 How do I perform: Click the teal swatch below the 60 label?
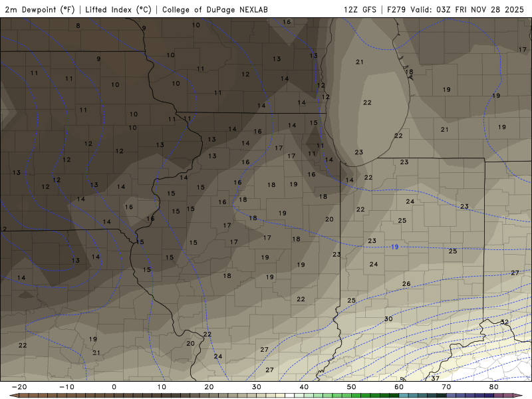pyautogui.click(x=404, y=395)
